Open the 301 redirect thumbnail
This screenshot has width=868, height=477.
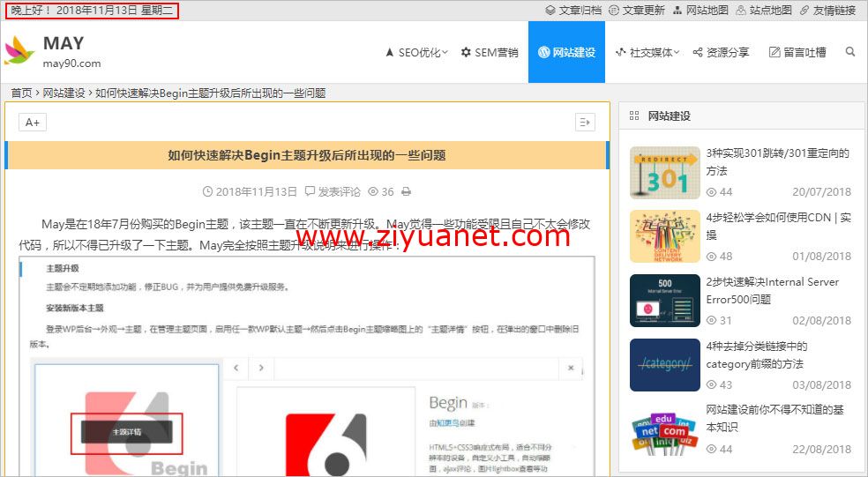(x=665, y=173)
